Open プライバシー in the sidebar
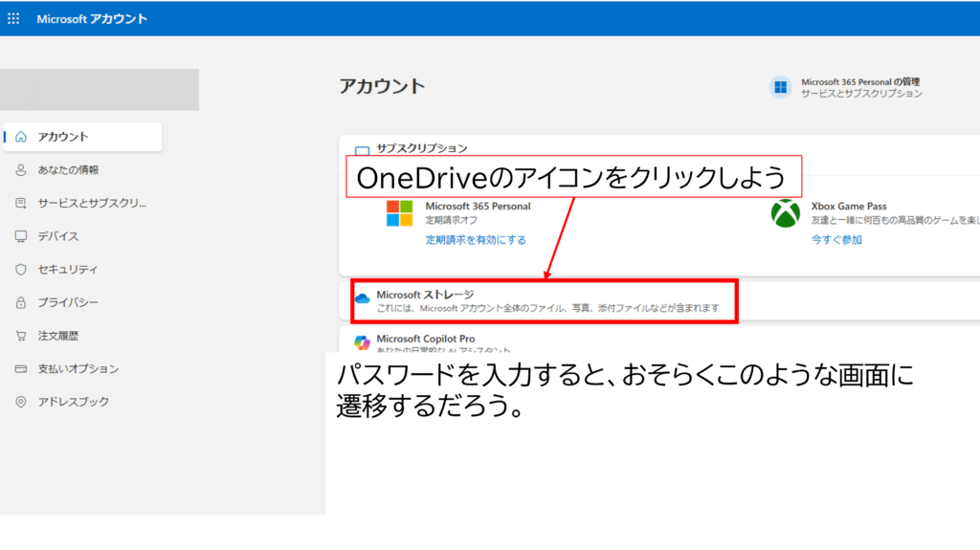 coord(82,302)
